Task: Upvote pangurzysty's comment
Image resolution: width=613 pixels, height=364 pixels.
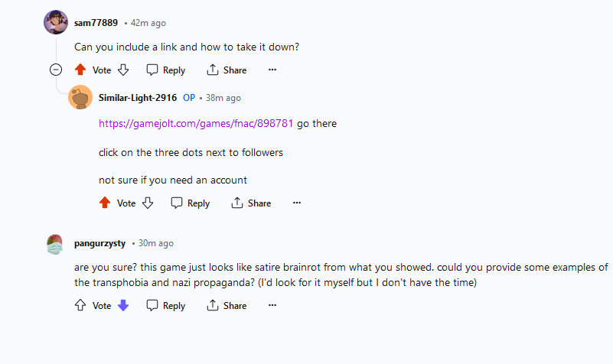Action: coord(80,306)
